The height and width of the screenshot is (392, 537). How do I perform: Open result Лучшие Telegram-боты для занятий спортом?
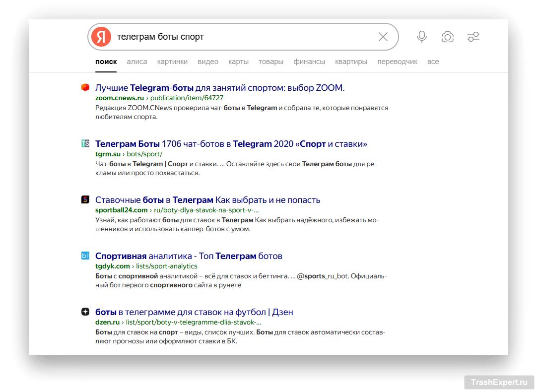pyautogui.click(x=219, y=88)
